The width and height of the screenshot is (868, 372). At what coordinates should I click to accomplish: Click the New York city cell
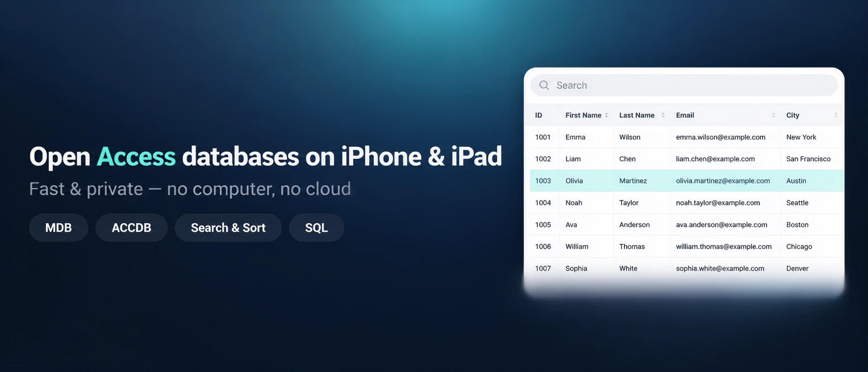click(x=801, y=137)
